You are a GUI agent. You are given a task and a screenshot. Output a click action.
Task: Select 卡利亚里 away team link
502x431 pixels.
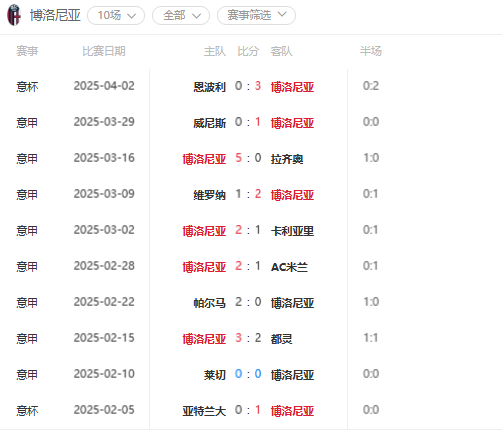coord(292,231)
